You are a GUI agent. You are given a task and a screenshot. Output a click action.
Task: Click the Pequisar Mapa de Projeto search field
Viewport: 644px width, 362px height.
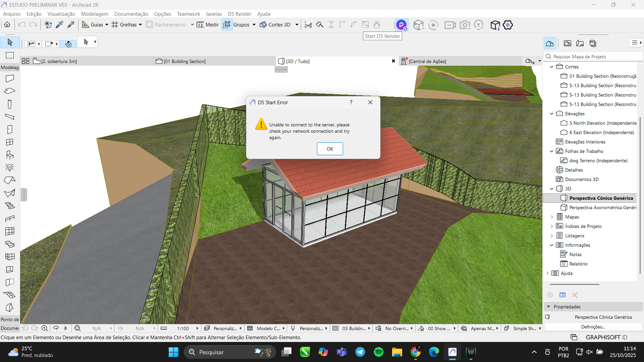594,57
